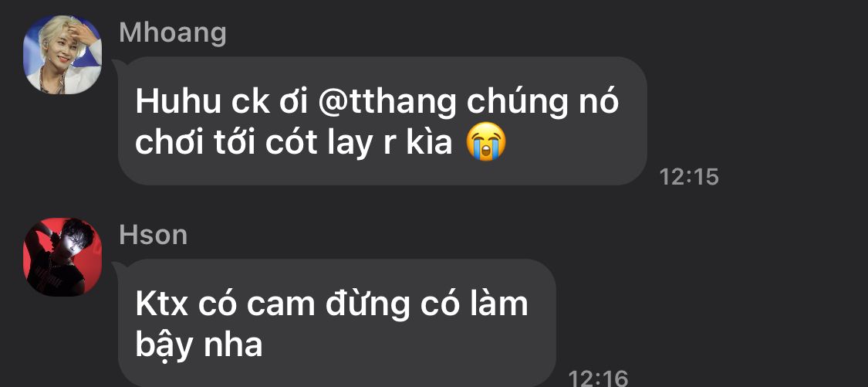868x387 pixels.
Task: Select the Hson sender name
Action: (154, 235)
